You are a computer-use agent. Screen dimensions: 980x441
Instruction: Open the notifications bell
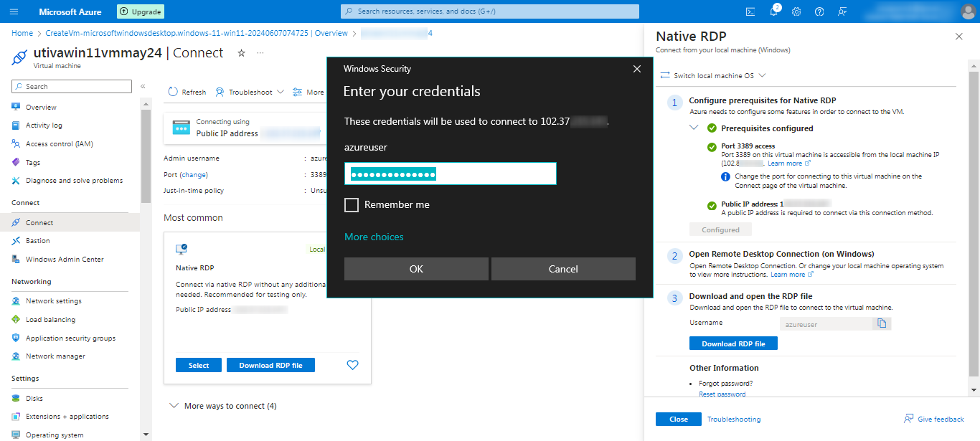coord(773,11)
